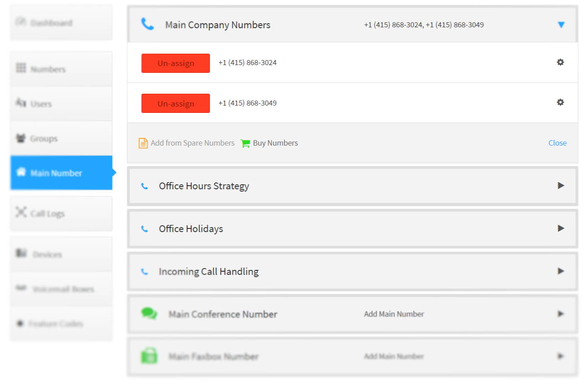Image resolution: width=588 pixels, height=390 pixels.
Task: Click phone icon beside Office Hours Strategy
Action: (144, 186)
